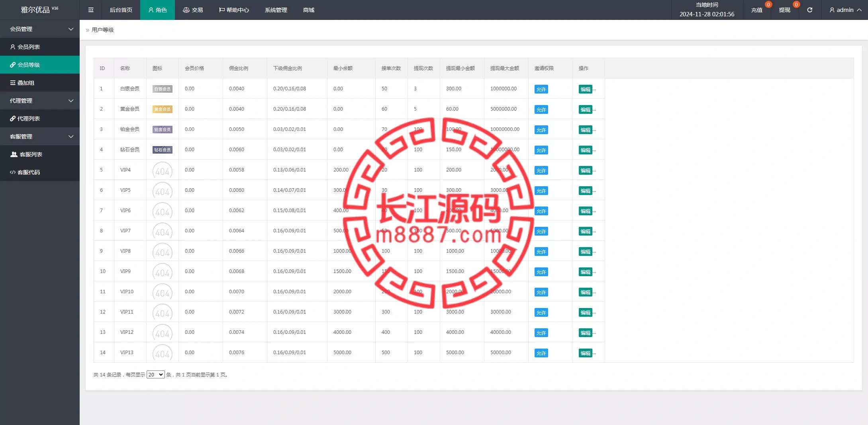Collapse the 客服管理 sidebar group
Image resolution: width=868 pixels, height=425 pixels.
(x=40, y=136)
